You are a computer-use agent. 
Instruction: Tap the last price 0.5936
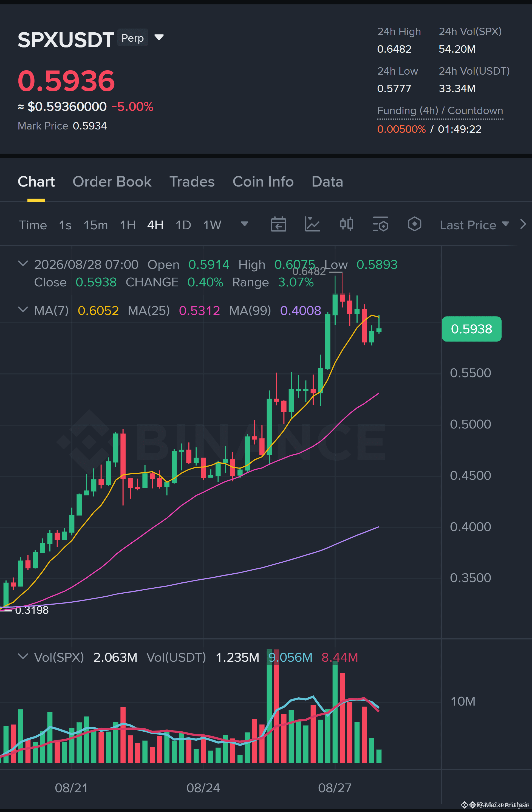(x=66, y=81)
